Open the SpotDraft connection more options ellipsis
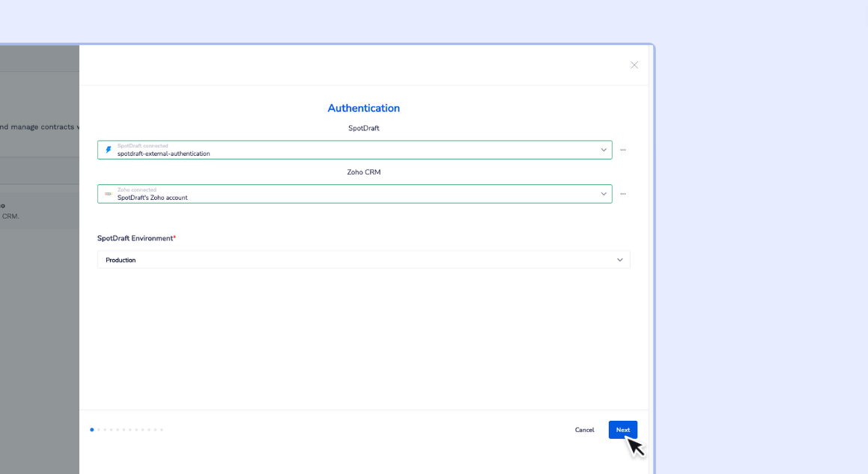The height and width of the screenshot is (474, 868). click(x=623, y=150)
